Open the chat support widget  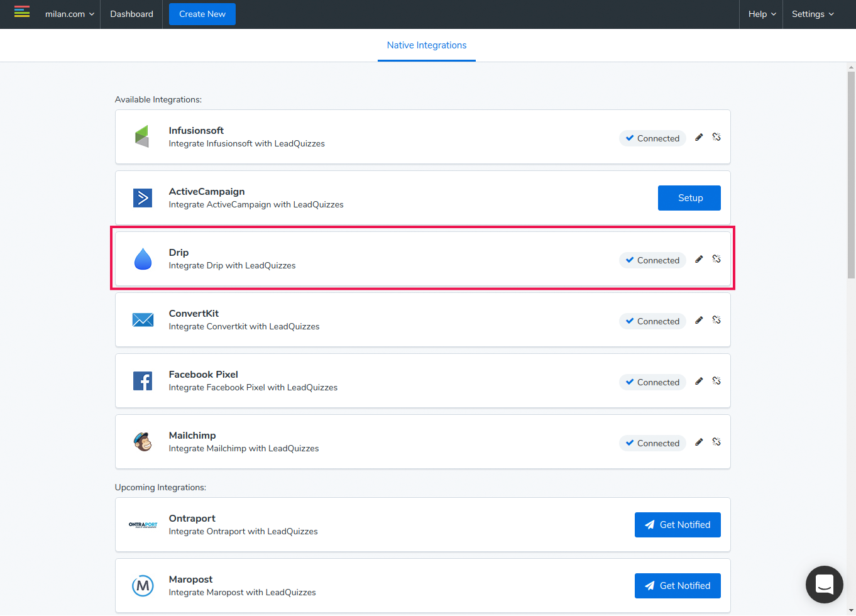pyautogui.click(x=825, y=585)
